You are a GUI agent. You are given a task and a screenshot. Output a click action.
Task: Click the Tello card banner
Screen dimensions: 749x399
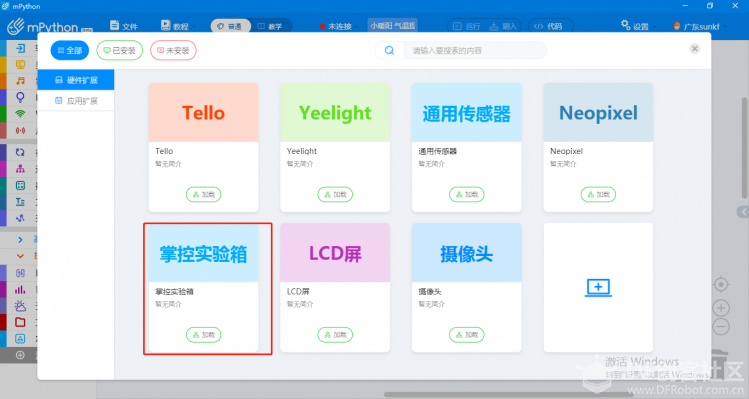click(203, 112)
